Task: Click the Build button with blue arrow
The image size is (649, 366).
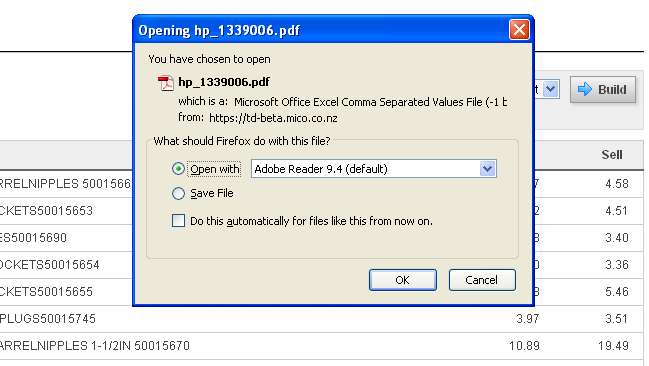Action: click(603, 89)
